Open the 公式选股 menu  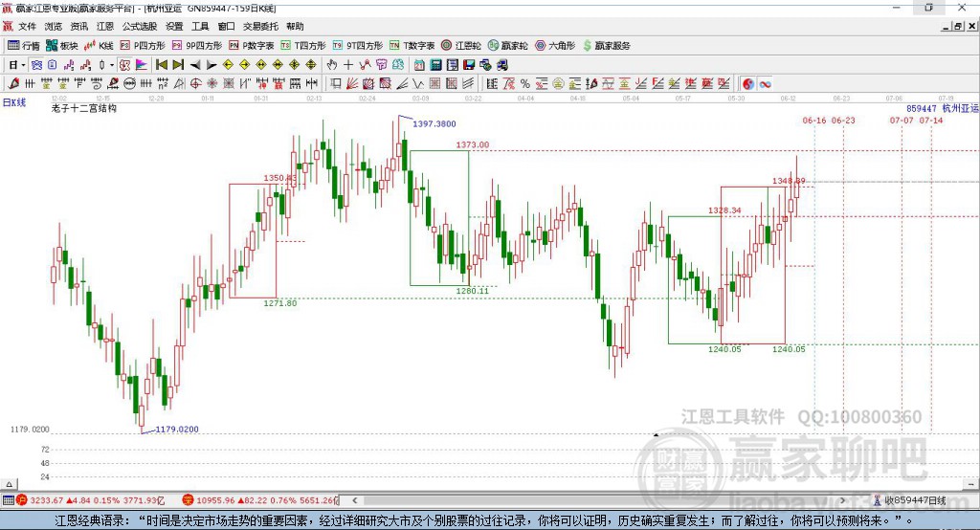[140, 26]
